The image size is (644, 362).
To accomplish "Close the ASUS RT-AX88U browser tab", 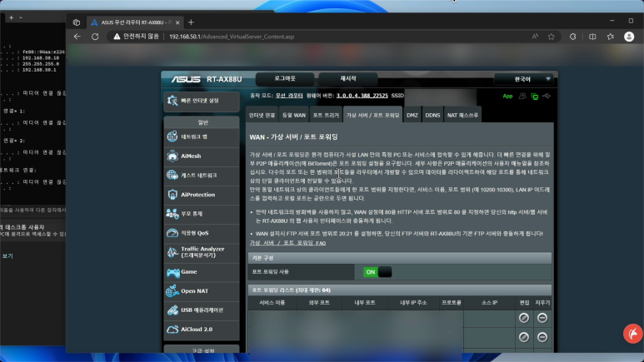I will (177, 22).
